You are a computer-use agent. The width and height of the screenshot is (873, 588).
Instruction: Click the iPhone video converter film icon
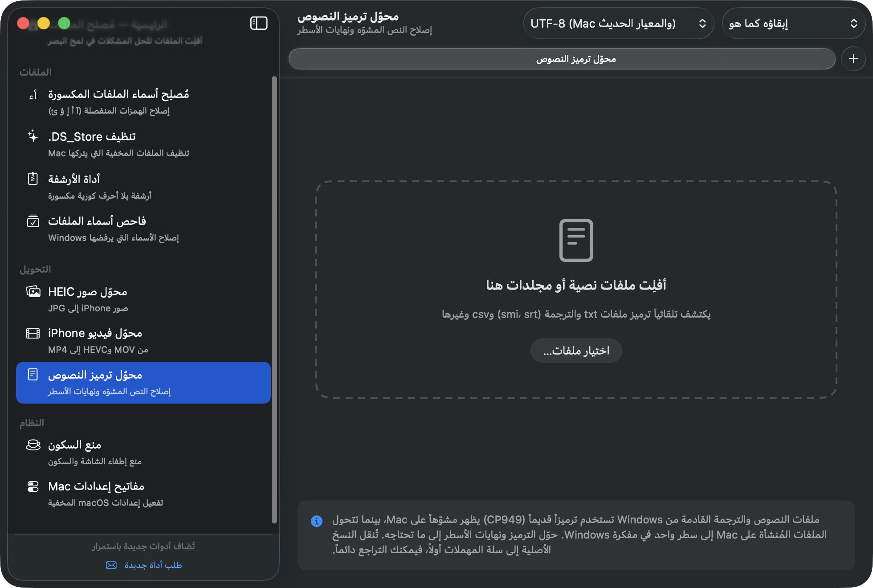click(33, 333)
